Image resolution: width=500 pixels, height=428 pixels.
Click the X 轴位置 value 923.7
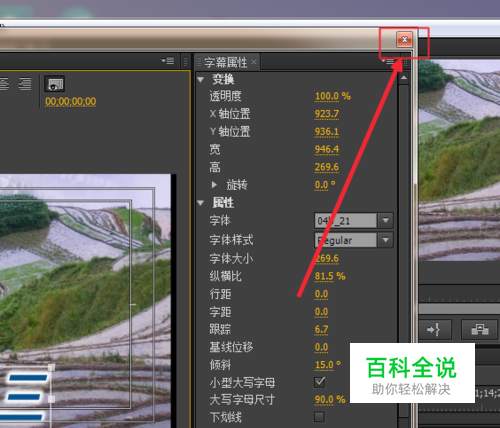(x=327, y=114)
